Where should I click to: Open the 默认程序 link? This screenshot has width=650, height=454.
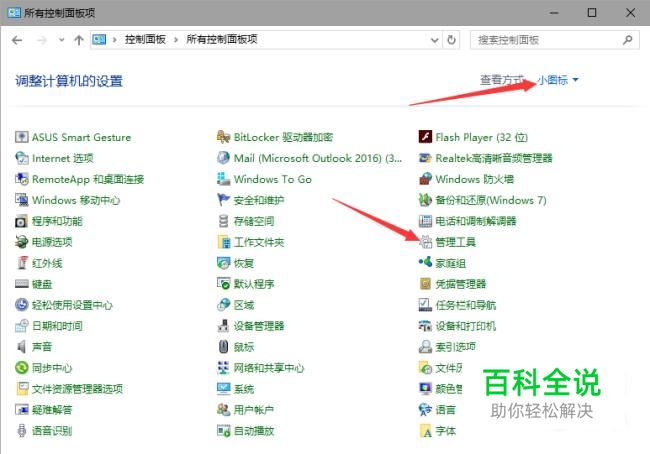tap(254, 284)
